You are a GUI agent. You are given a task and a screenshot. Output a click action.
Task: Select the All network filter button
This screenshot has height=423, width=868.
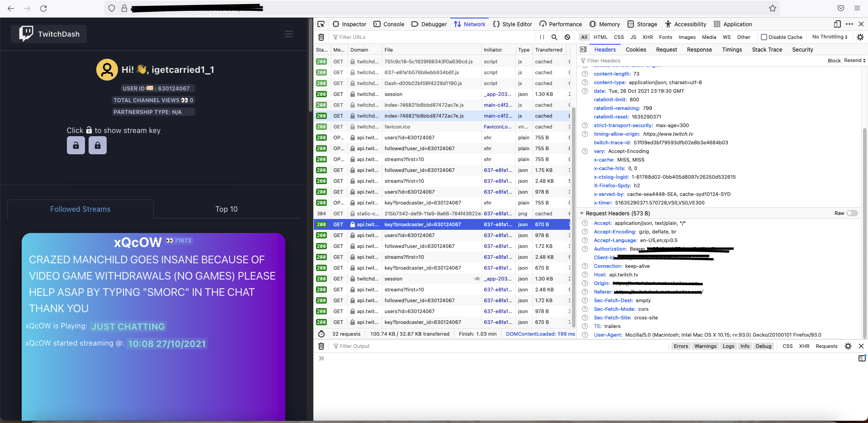(585, 37)
